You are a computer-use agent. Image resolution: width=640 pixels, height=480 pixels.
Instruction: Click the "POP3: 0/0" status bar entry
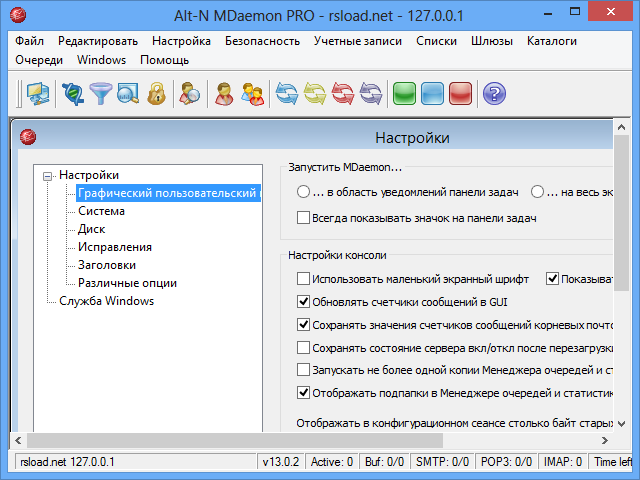tap(507, 462)
